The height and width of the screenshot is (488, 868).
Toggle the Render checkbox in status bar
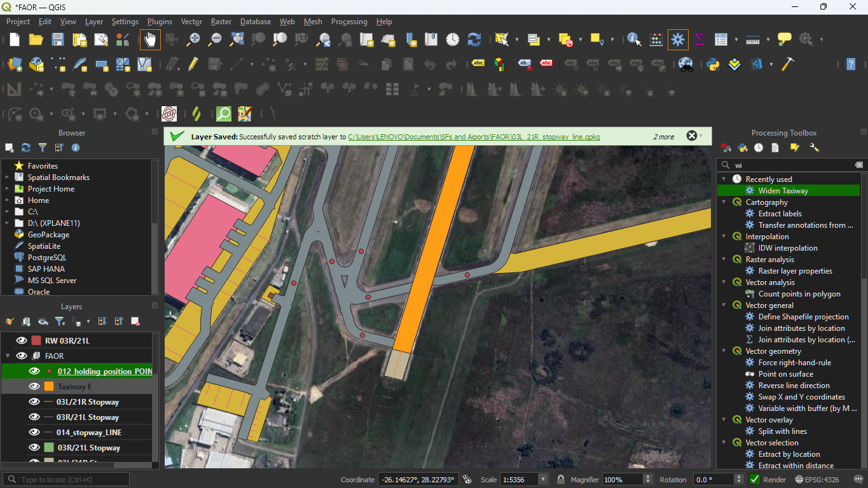[756, 480]
